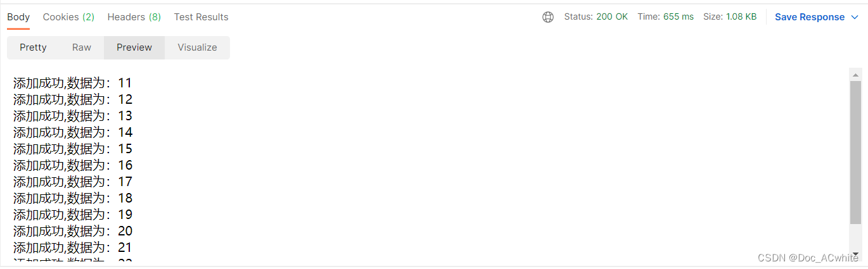This screenshot has height=269, width=868.
Task: Switch to the Body tab
Action: [x=18, y=17]
